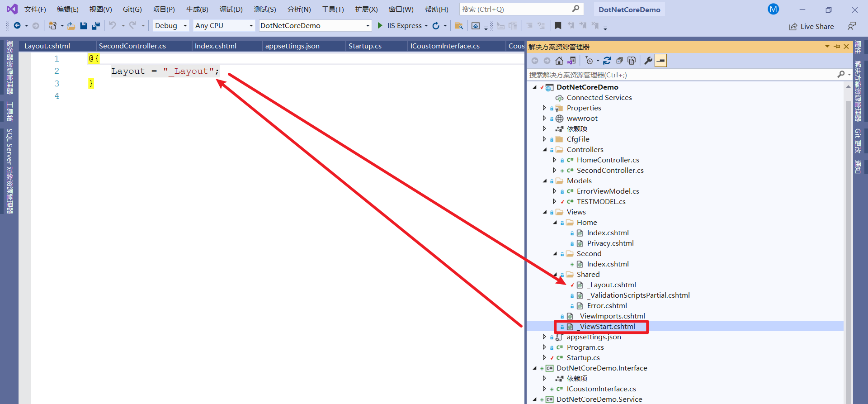Click the Navigate Backward arrow icon
The image size is (868, 404).
[17, 26]
